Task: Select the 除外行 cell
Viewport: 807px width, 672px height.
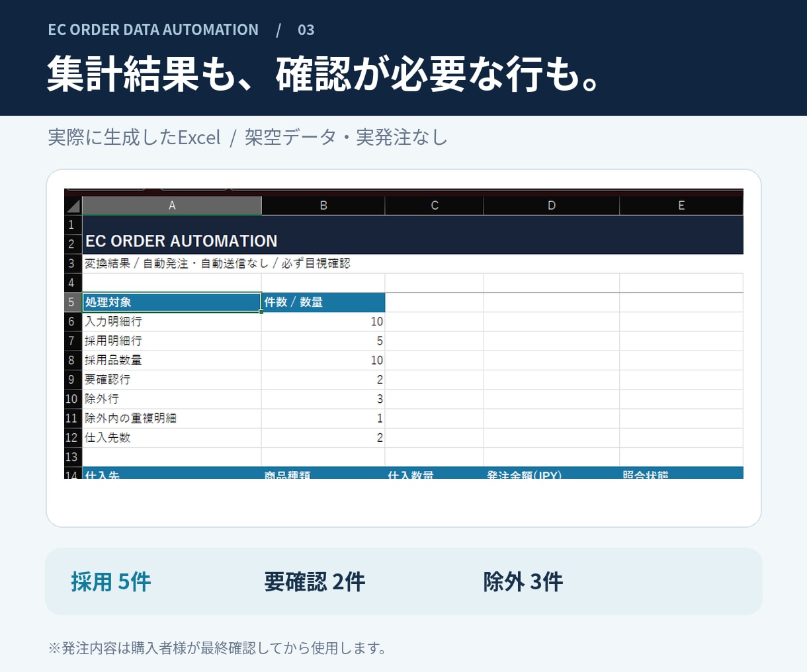Action: click(x=172, y=399)
